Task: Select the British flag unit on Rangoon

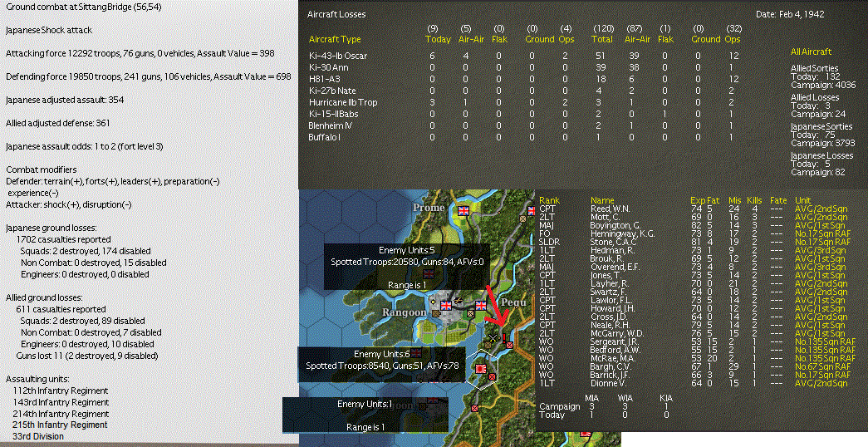Action: tap(445, 305)
